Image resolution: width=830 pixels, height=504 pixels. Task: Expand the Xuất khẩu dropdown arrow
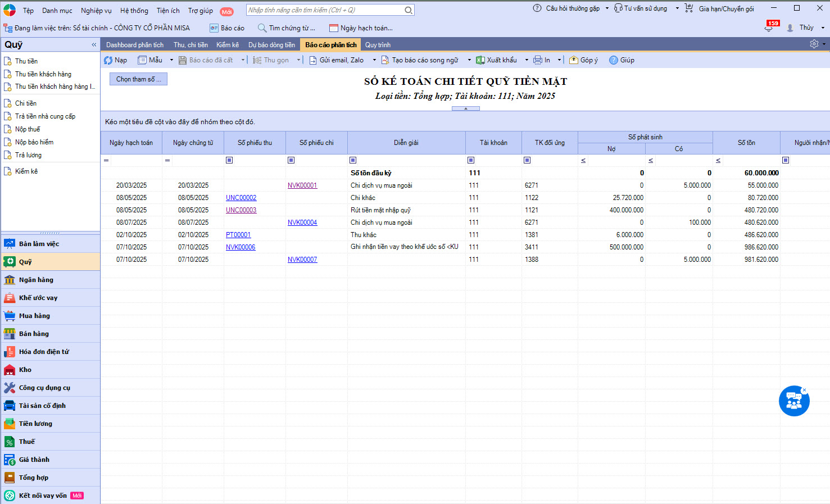click(x=527, y=60)
